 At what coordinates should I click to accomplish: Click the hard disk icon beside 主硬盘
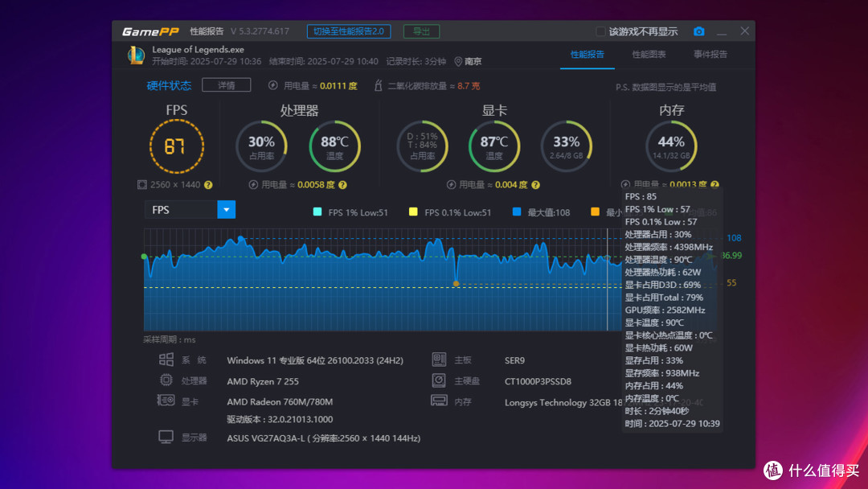[439, 380]
